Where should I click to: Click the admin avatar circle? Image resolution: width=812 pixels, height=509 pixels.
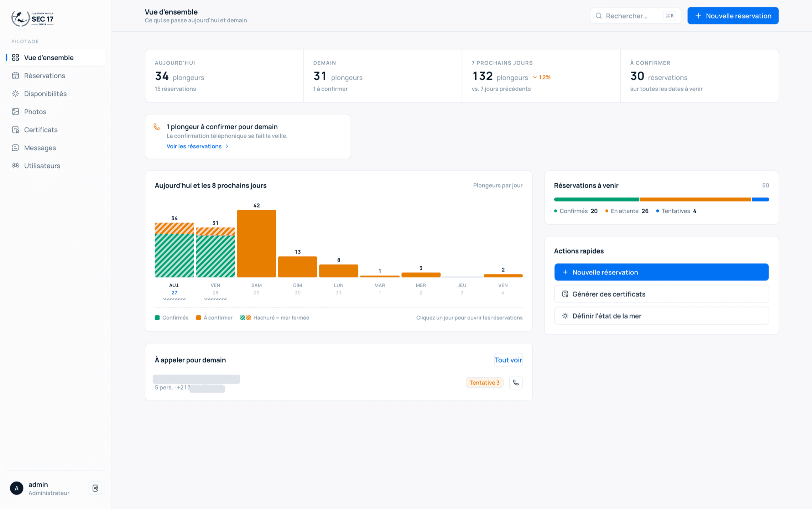click(17, 488)
